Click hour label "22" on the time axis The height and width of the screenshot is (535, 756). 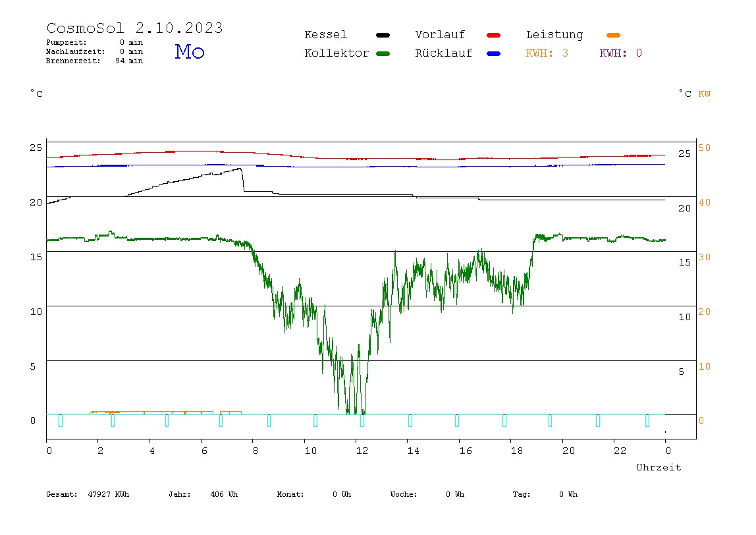(620, 451)
